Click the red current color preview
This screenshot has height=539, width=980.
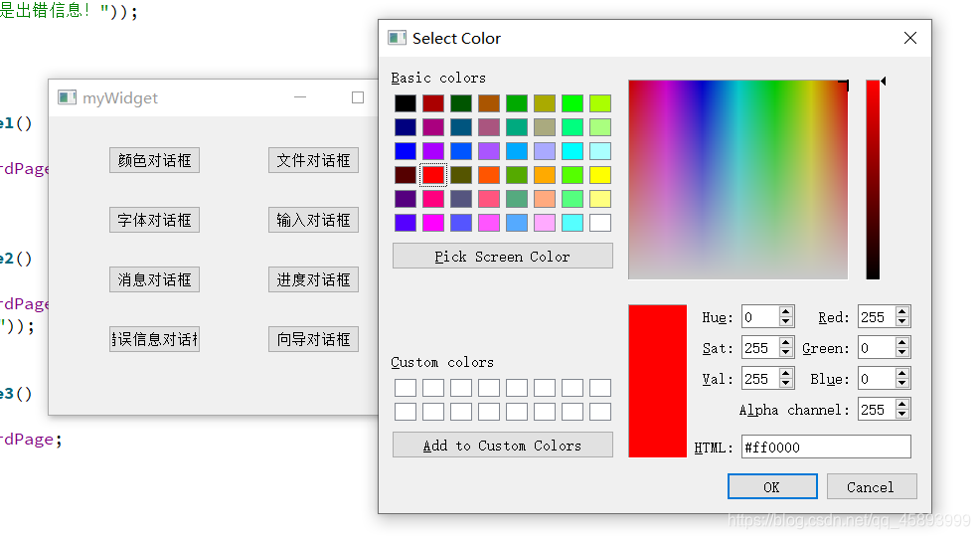(x=658, y=381)
